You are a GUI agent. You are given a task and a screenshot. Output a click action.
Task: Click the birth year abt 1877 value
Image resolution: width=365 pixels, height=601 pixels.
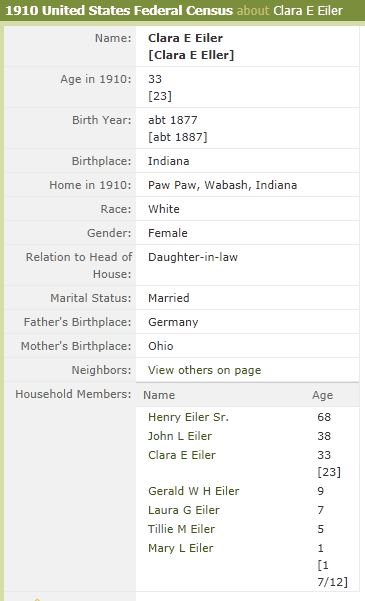coord(173,120)
